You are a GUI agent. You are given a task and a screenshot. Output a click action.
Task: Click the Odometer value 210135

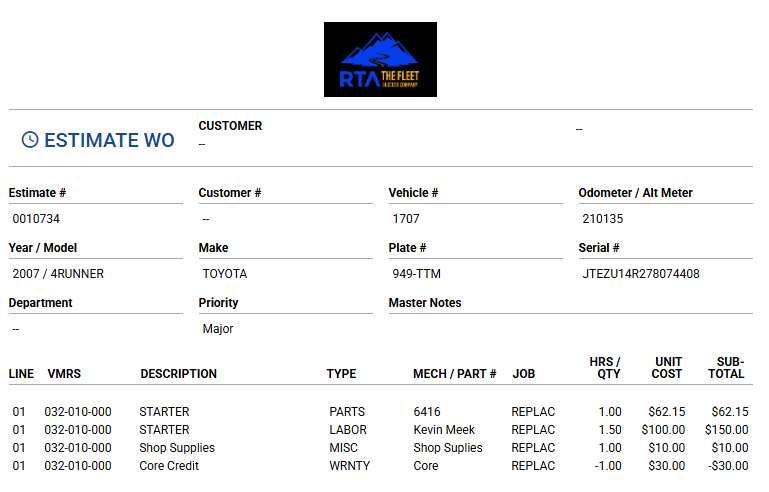602,218
